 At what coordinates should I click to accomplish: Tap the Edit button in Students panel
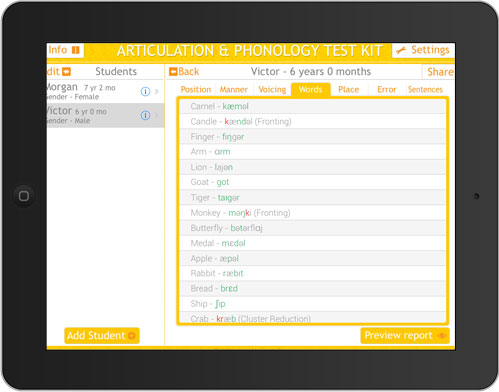pos(59,72)
